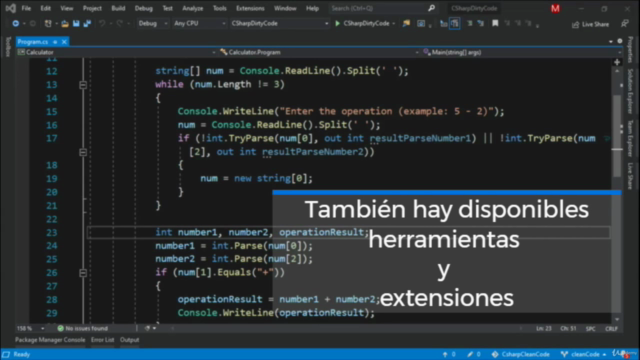The width and height of the screenshot is (640, 360).
Task: Click the Visual Studio logo icon
Action: pyautogui.click(x=11, y=8)
